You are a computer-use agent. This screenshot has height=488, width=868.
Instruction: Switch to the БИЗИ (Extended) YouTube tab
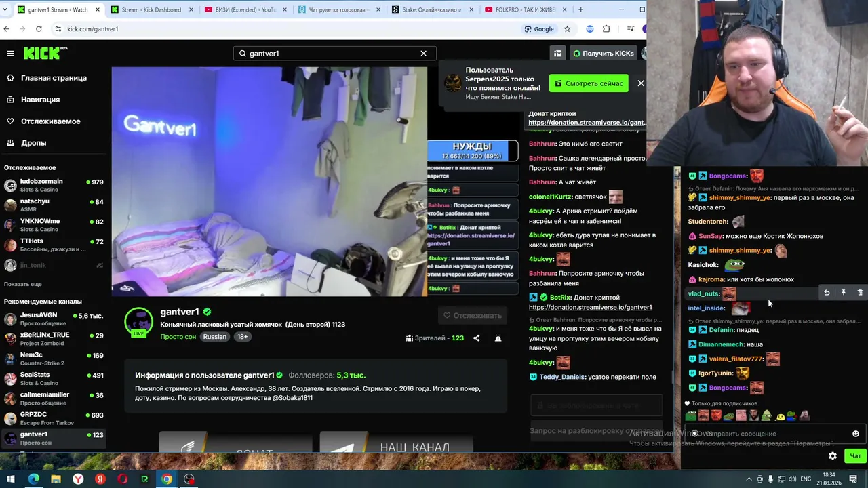244,9
